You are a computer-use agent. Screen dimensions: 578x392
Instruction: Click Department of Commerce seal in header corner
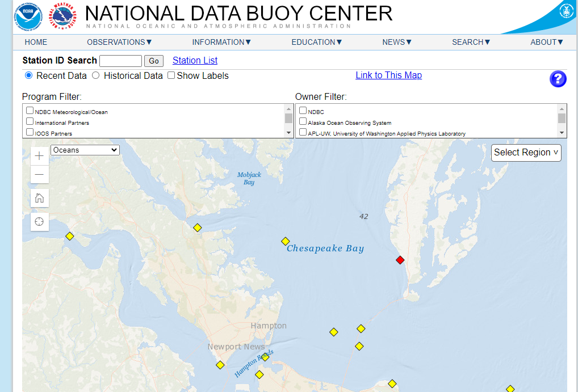point(566,10)
